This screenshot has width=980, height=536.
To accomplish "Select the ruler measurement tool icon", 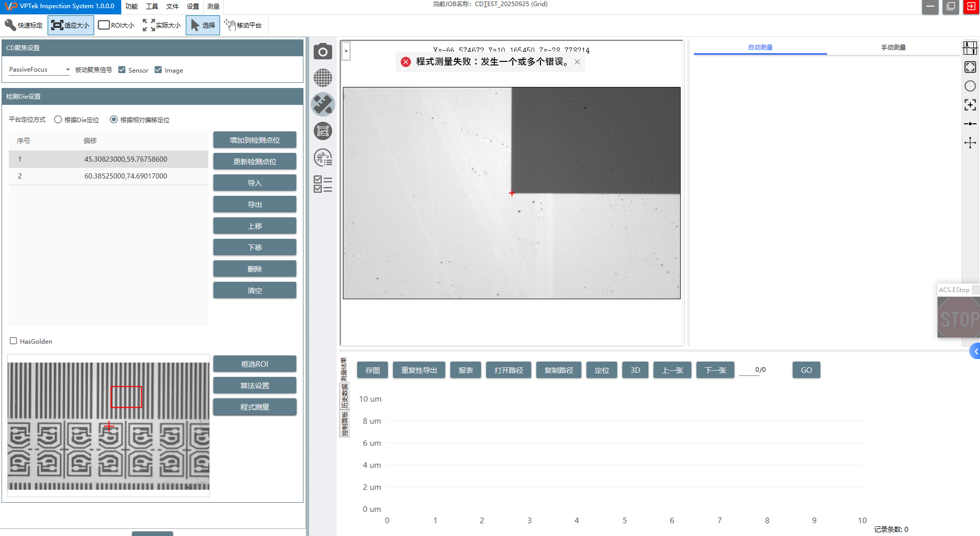I will tap(322, 104).
